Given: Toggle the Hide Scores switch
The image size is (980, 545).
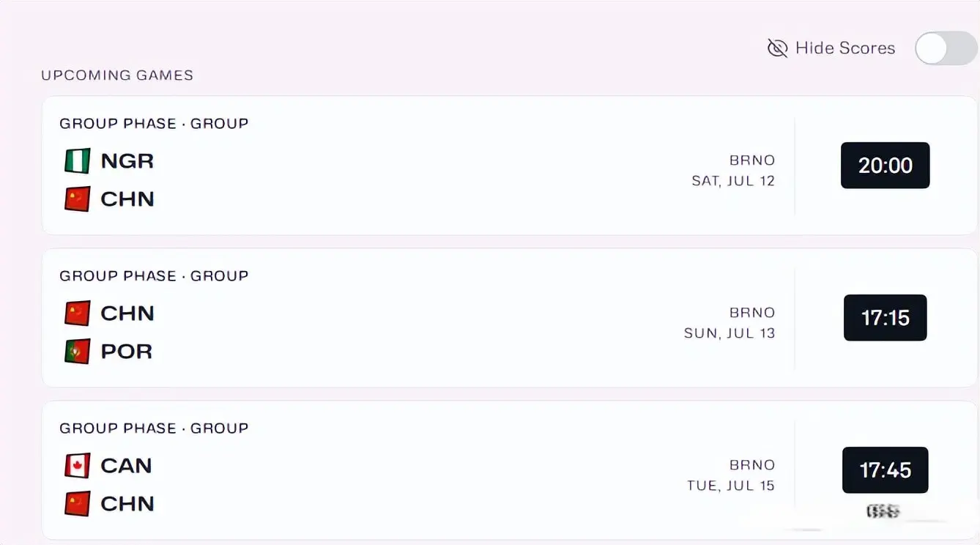Looking at the screenshot, I should coord(946,48).
